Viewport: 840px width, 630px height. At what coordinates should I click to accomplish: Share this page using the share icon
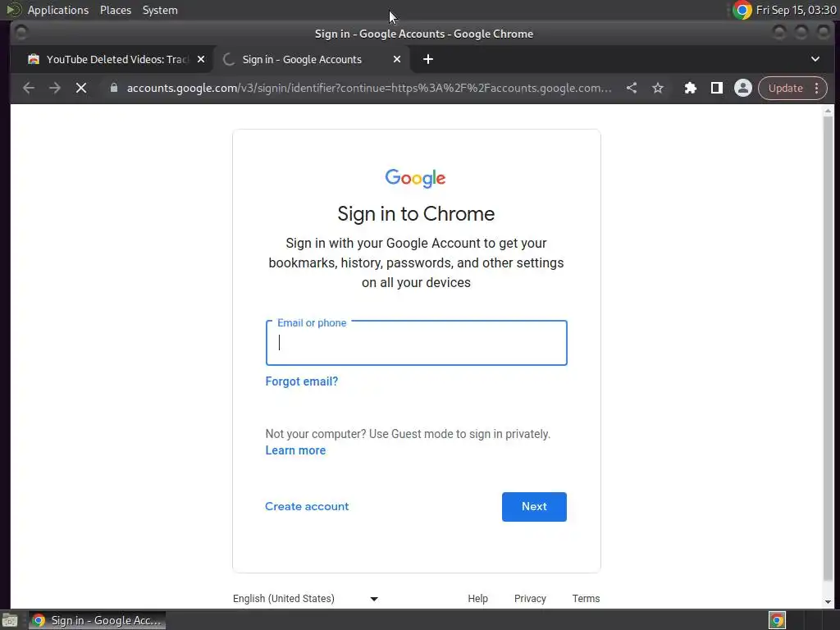(632, 88)
